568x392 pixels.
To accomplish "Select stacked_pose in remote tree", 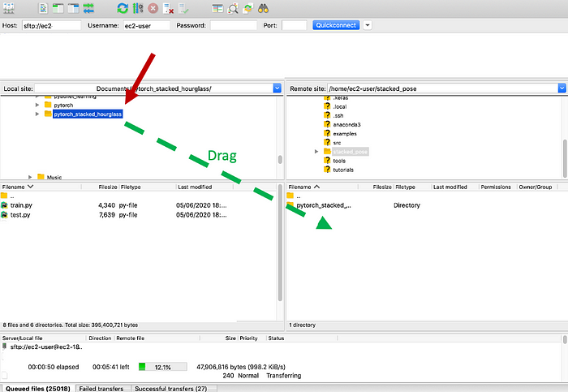I will (x=350, y=152).
